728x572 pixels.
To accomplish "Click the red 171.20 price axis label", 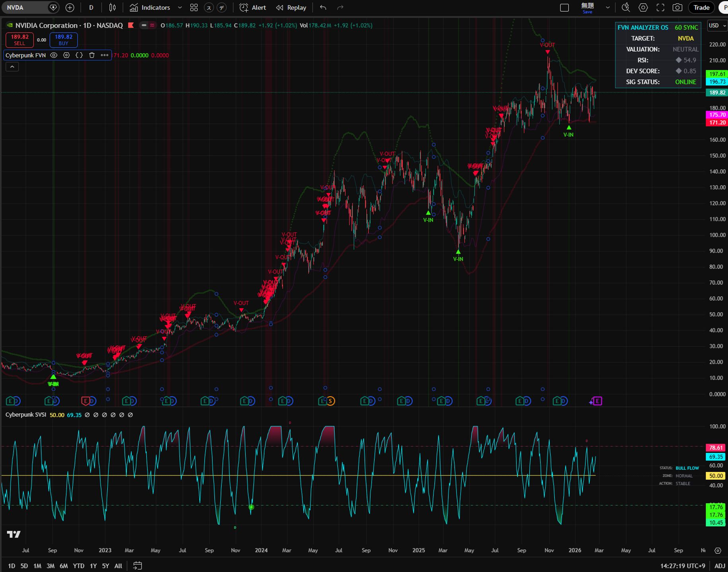I will [x=717, y=122].
